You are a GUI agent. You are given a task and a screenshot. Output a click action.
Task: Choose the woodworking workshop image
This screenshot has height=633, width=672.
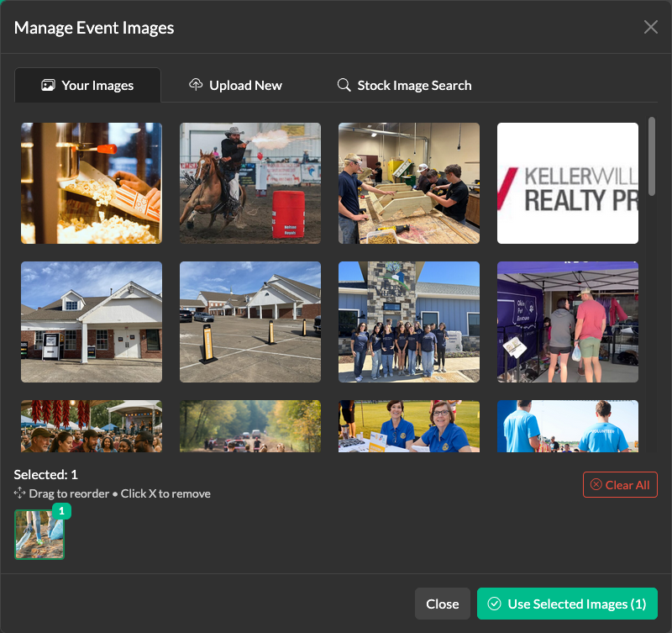click(409, 183)
